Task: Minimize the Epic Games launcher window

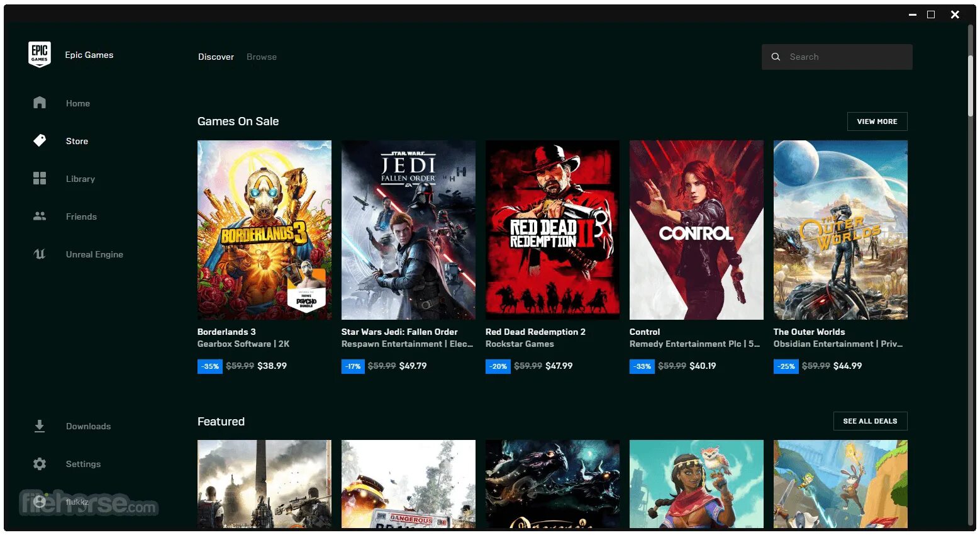Action: click(x=912, y=14)
